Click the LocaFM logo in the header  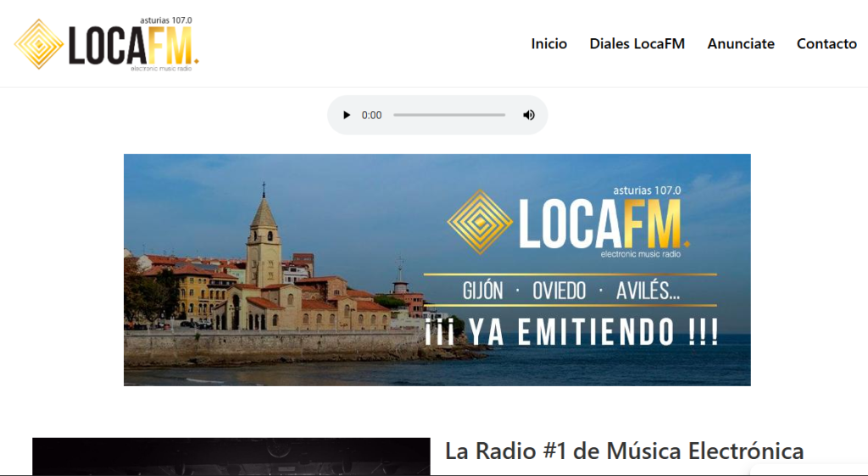[106, 44]
